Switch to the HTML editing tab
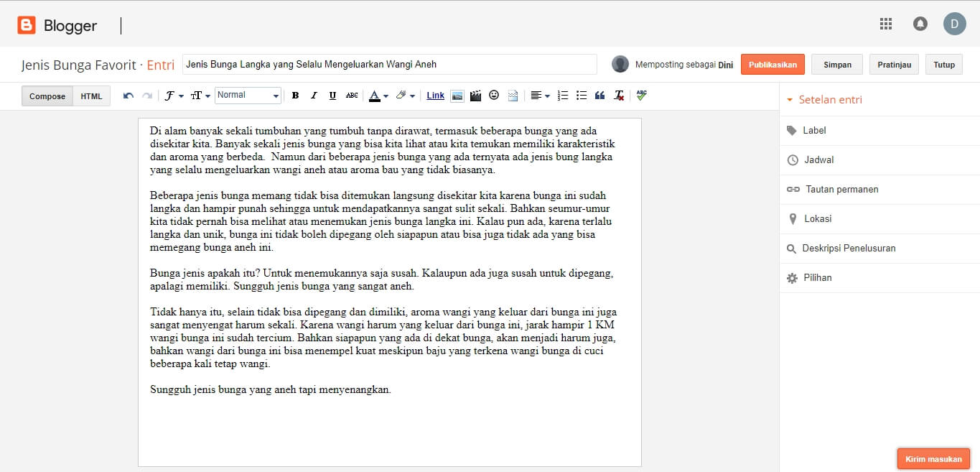This screenshot has width=980, height=472. [x=91, y=96]
